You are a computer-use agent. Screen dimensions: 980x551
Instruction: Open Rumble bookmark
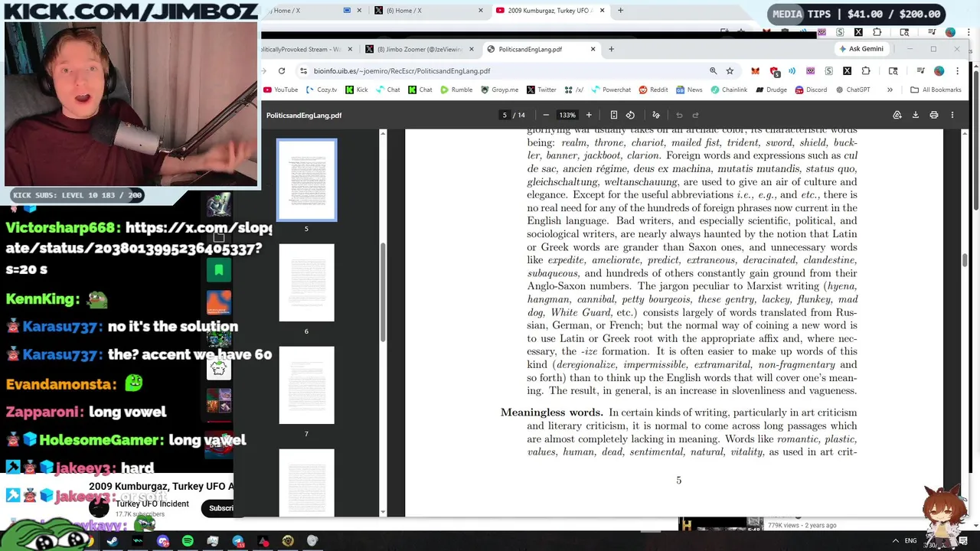[456, 90]
